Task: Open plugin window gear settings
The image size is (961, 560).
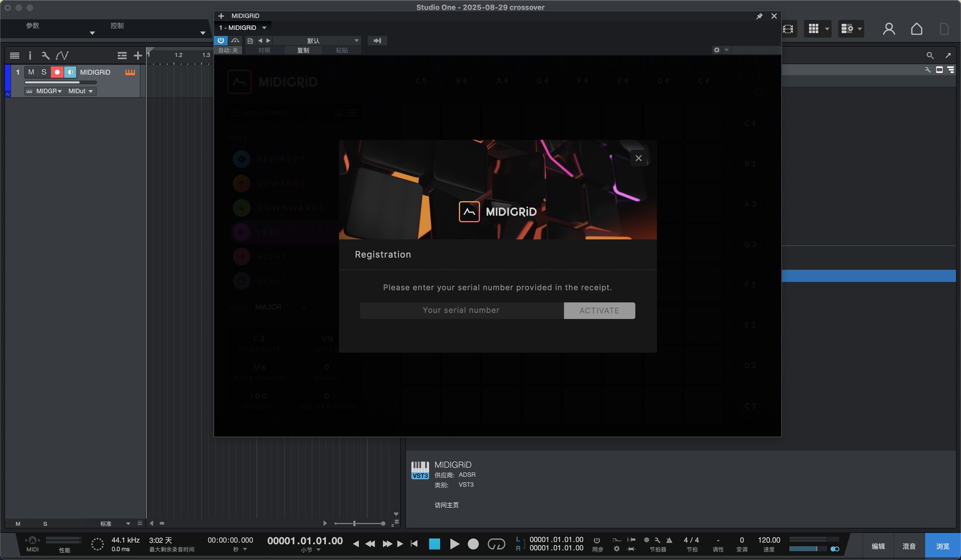Action: pyautogui.click(x=717, y=50)
